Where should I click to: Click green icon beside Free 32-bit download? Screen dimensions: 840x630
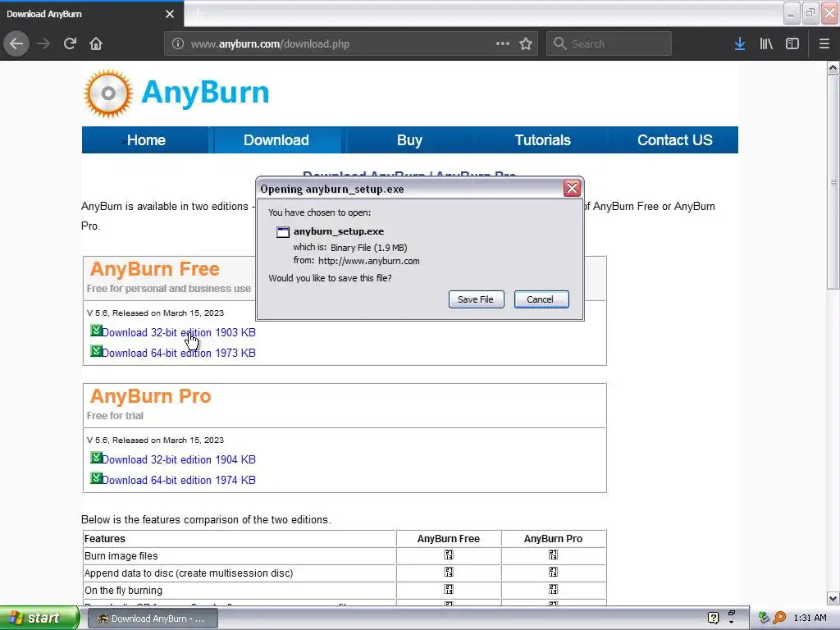[x=96, y=331]
